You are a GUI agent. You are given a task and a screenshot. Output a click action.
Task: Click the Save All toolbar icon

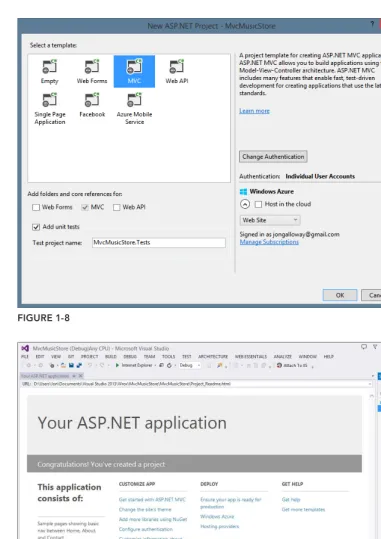tap(79, 365)
